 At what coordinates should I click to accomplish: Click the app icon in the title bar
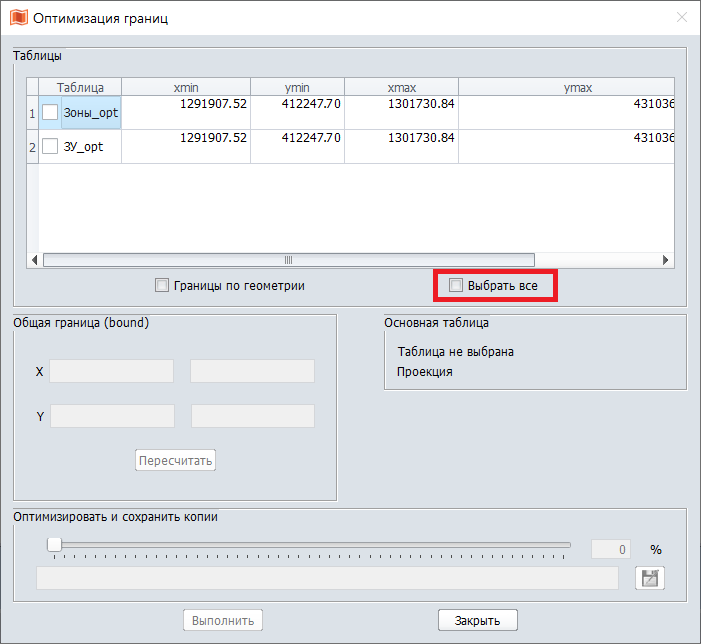point(18,17)
